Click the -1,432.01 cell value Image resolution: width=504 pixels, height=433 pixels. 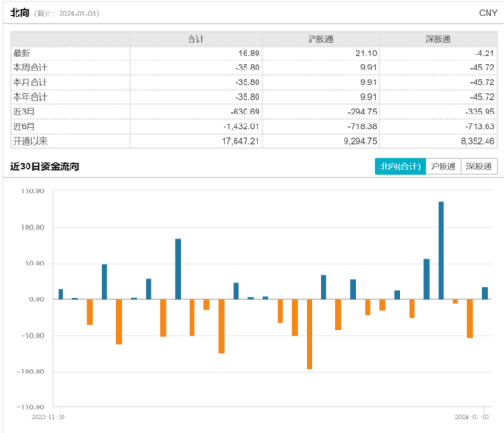click(x=241, y=126)
